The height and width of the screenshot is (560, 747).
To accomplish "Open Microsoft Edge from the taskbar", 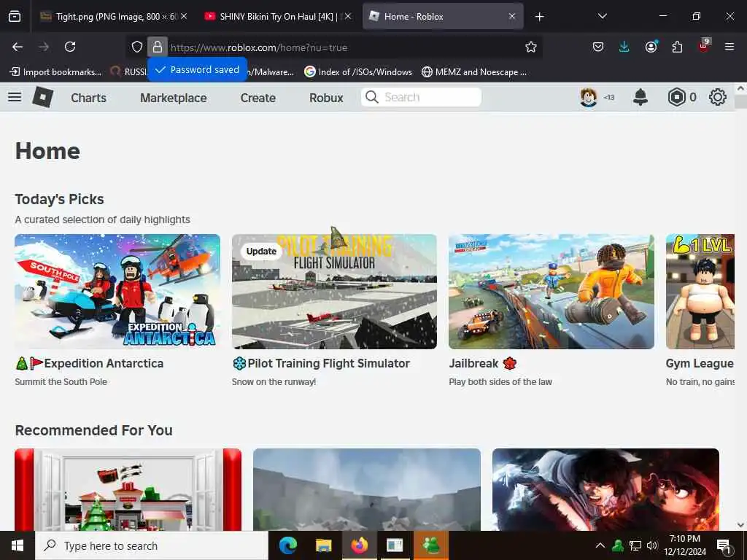I will click(x=287, y=545).
